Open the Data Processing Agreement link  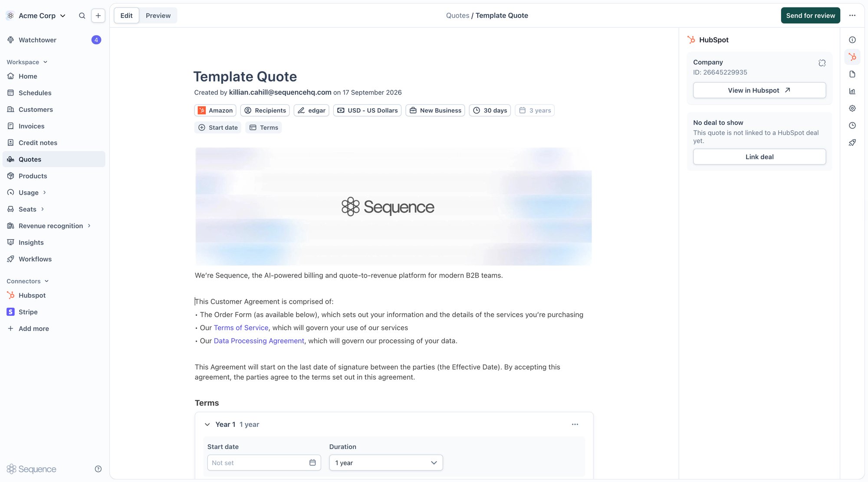[259, 341]
